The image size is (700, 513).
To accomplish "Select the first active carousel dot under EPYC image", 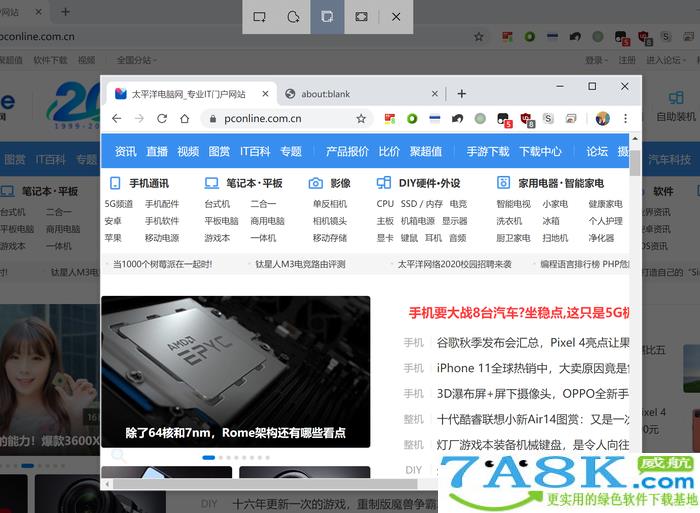I will (208, 458).
